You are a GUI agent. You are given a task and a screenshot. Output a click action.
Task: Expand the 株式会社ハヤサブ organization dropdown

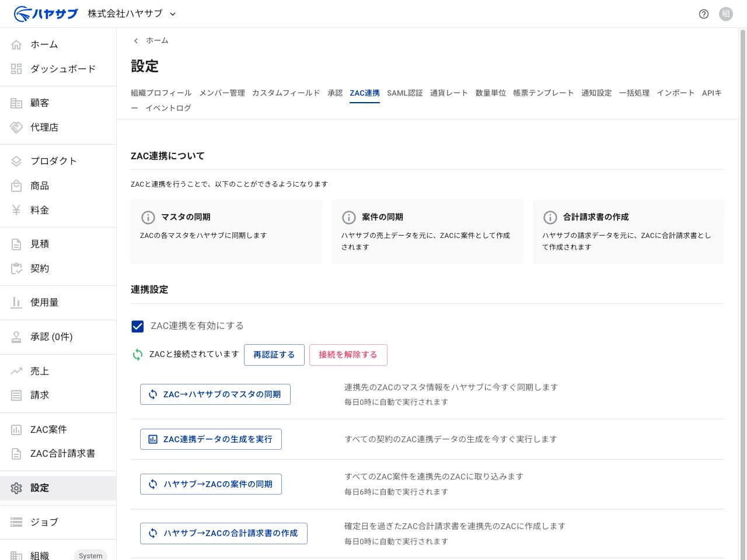132,13
